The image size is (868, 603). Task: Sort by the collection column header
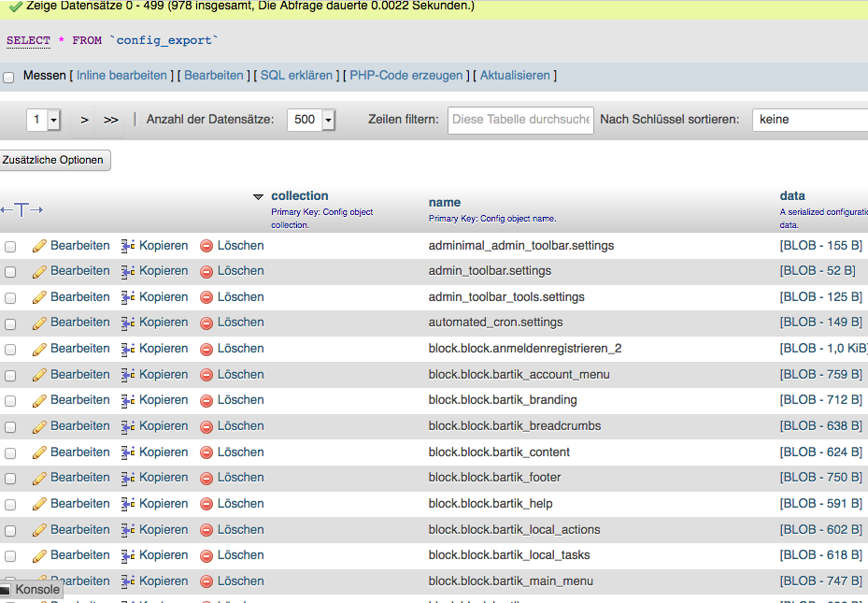click(x=299, y=196)
